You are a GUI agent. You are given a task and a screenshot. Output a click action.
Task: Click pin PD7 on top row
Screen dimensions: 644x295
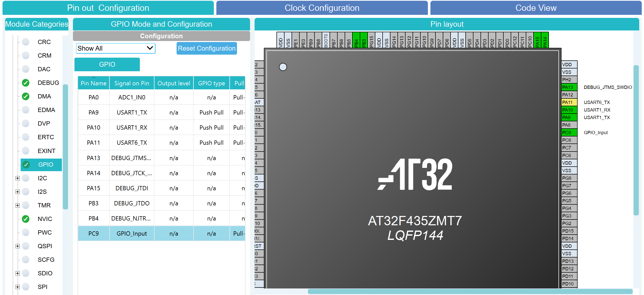pos(439,40)
